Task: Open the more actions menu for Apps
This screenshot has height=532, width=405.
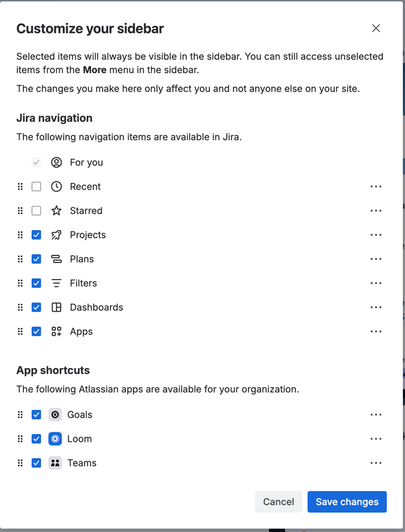Action: 376,331
